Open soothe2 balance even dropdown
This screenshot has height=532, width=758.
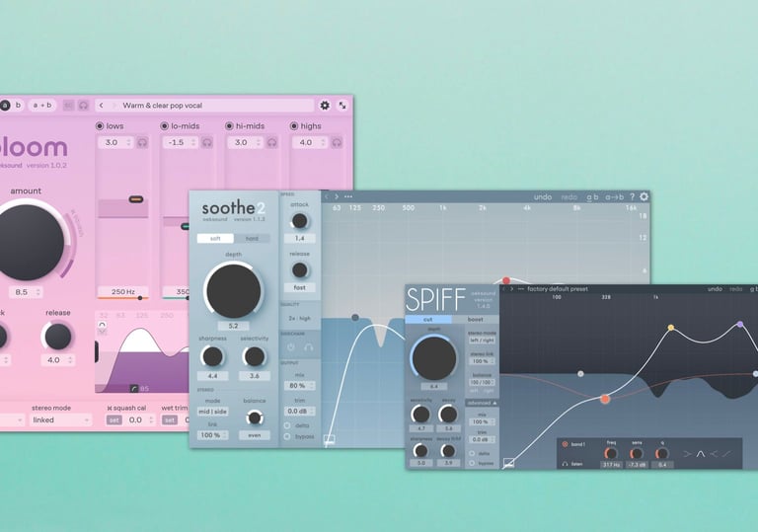click(x=255, y=435)
